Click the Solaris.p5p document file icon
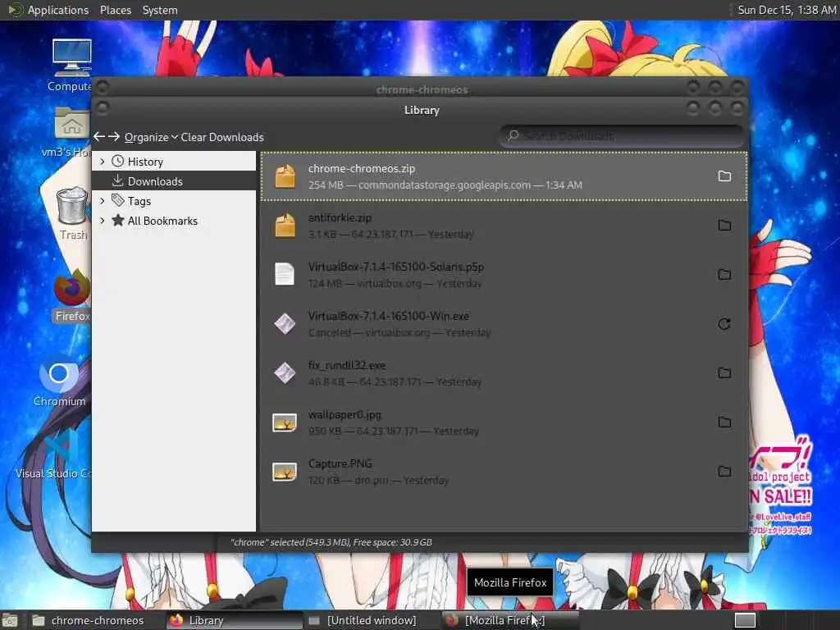This screenshot has width=840, height=630. pyautogui.click(x=285, y=274)
